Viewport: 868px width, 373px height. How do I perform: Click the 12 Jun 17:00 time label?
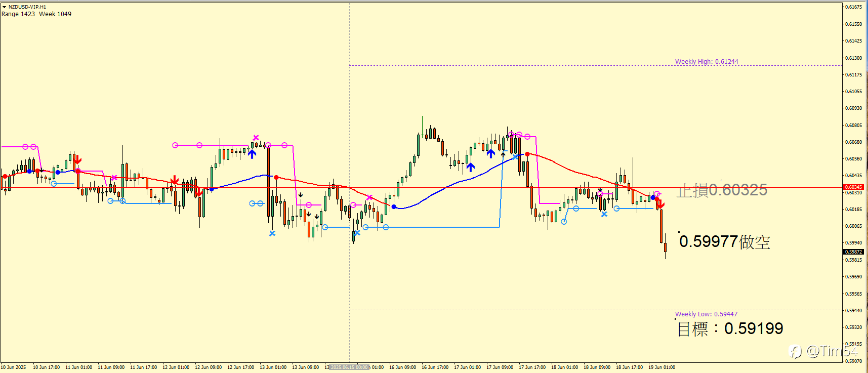pyautogui.click(x=240, y=367)
